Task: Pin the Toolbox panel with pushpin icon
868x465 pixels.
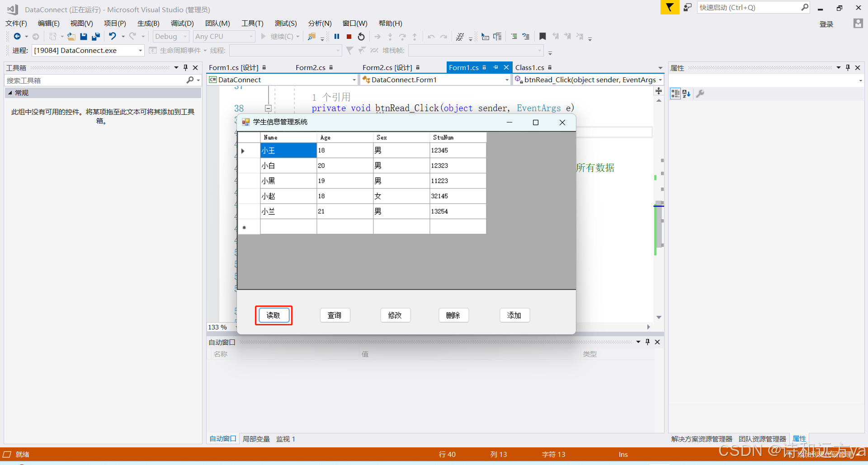Action: 185,67
